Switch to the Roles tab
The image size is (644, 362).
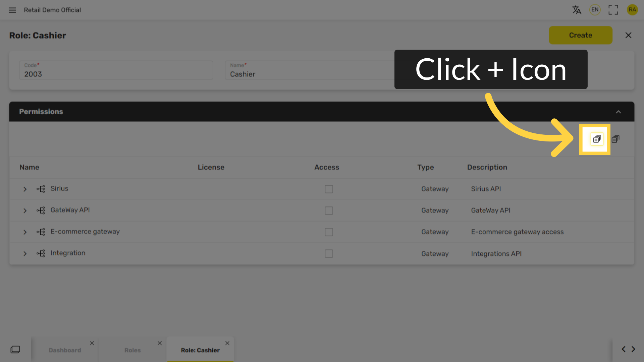132,350
